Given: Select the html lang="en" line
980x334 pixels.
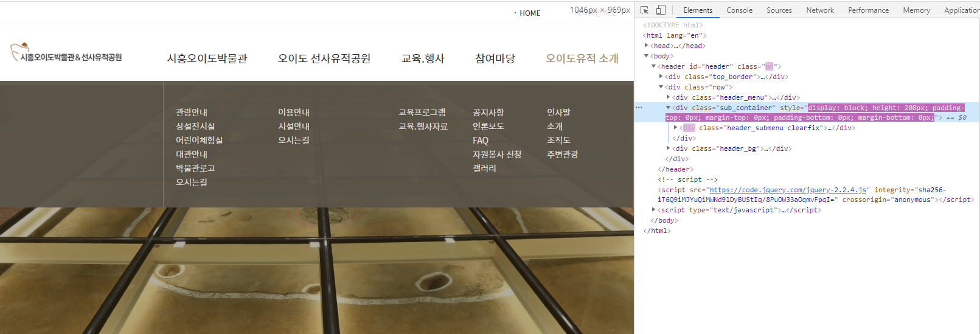Looking at the screenshot, I should [675, 35].
